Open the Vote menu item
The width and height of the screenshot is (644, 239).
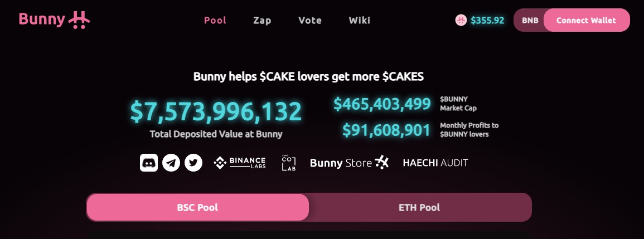[309, 20]
